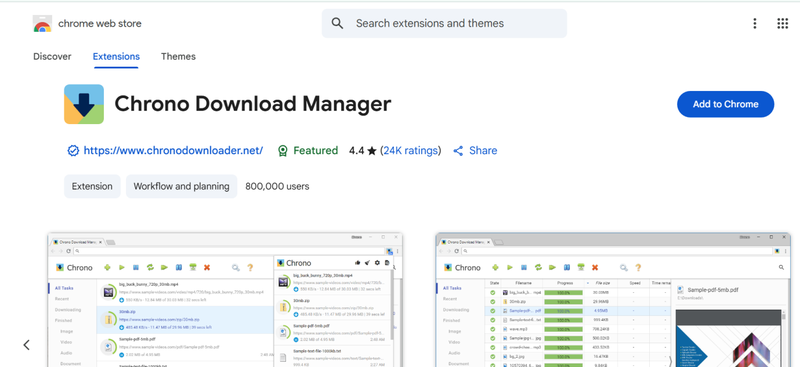Open the first Chrono screenshot thumbnail
The image size is (800, 367).
pyautogui.click(x=225, y=300)
